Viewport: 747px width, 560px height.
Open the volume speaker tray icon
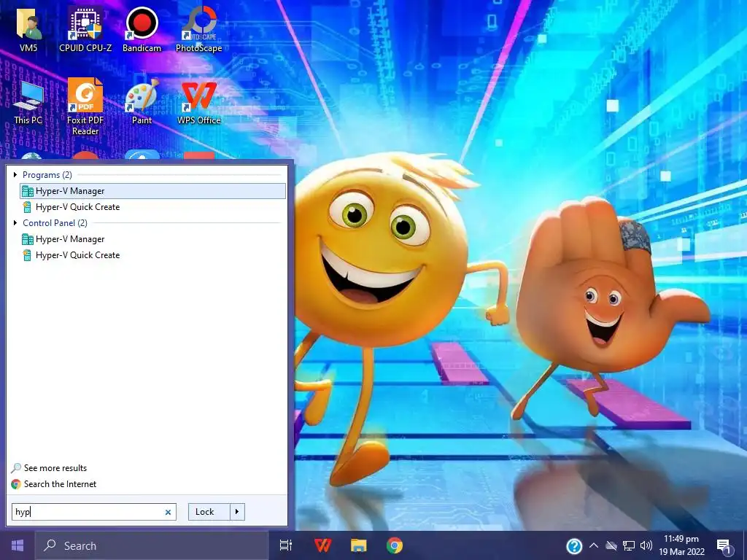(x=646, y=545)
